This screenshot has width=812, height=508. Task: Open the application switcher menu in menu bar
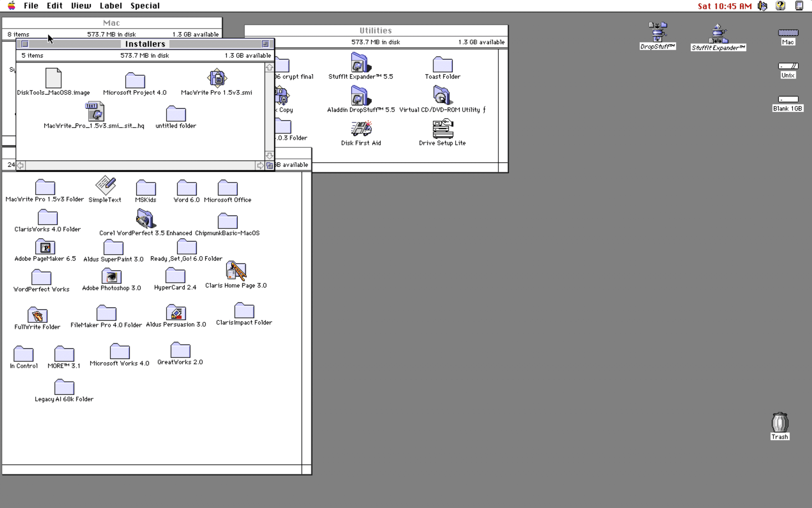coord(799,6)
